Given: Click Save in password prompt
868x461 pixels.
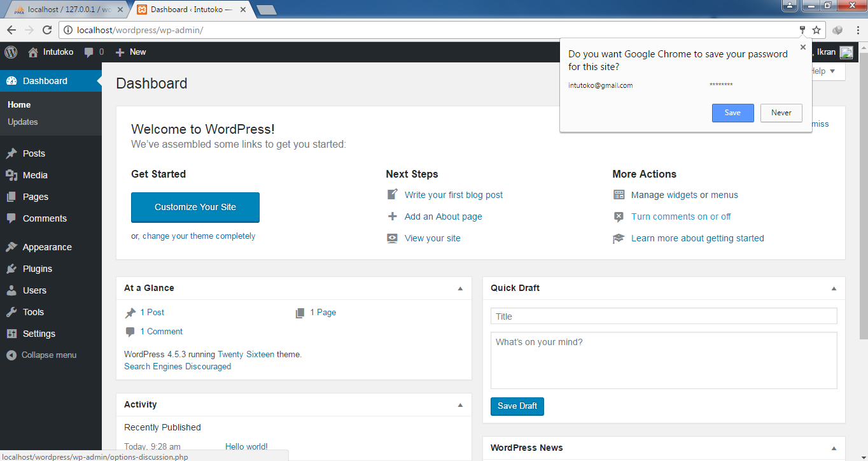Looking at the screenshot, I should point(733,113).
